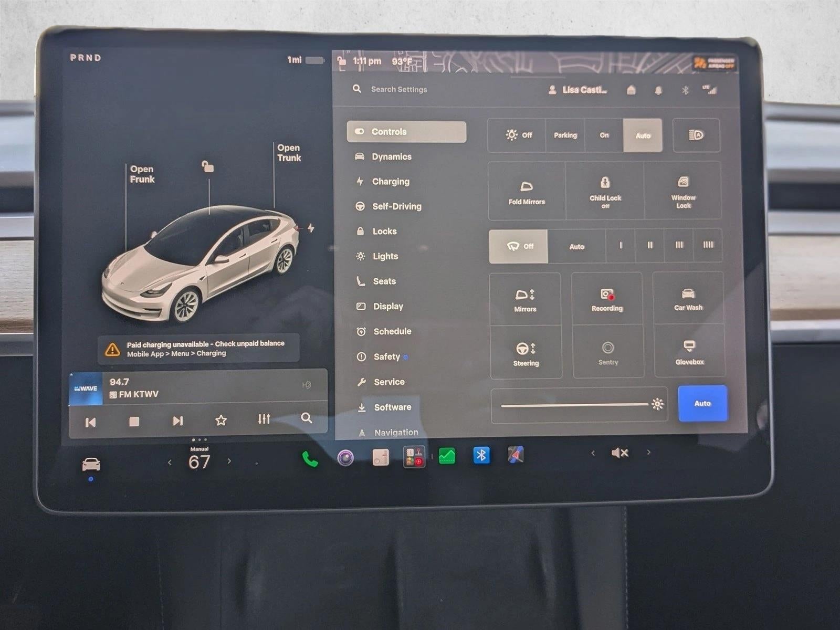Search media with magnifier icon

coord(307,418)
